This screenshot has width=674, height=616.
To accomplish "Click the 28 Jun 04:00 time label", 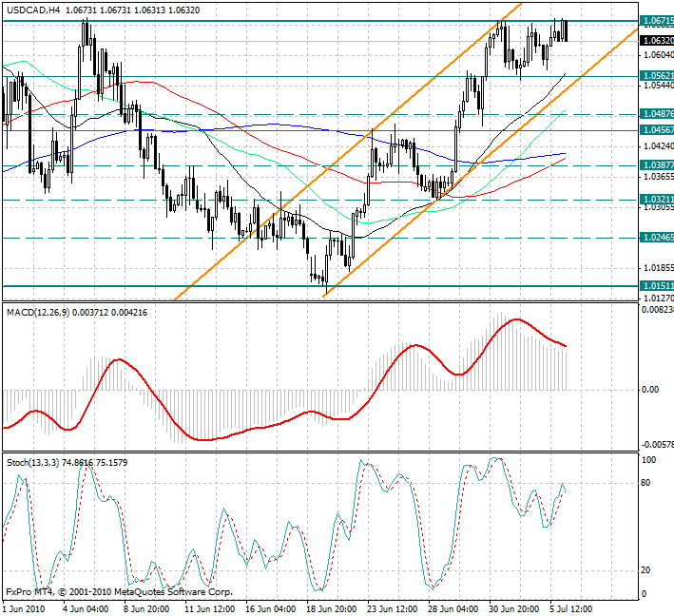I will [453, 609].
